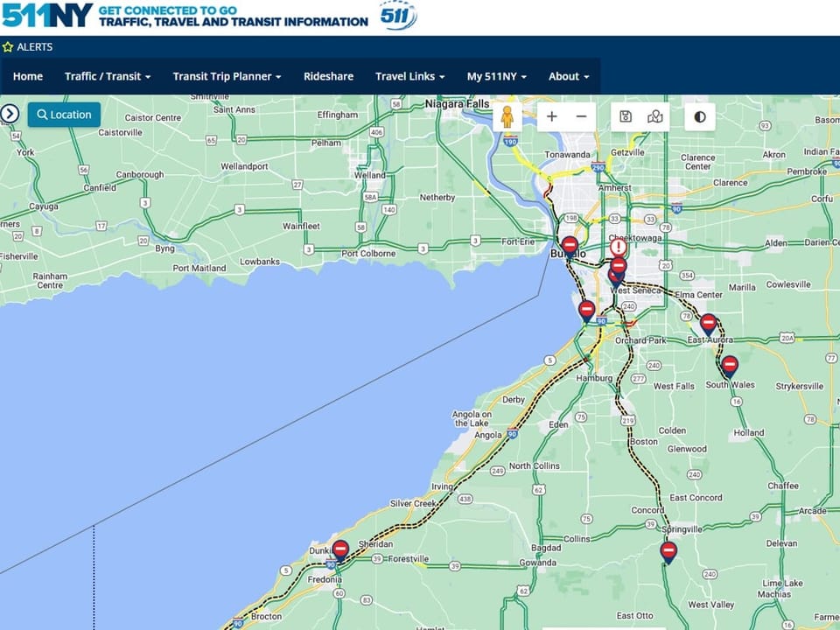Image resolution: width=840 pixels, height=630 pixels.
Task: Open the closure marker at East Aurora
Action: point(708,324)
